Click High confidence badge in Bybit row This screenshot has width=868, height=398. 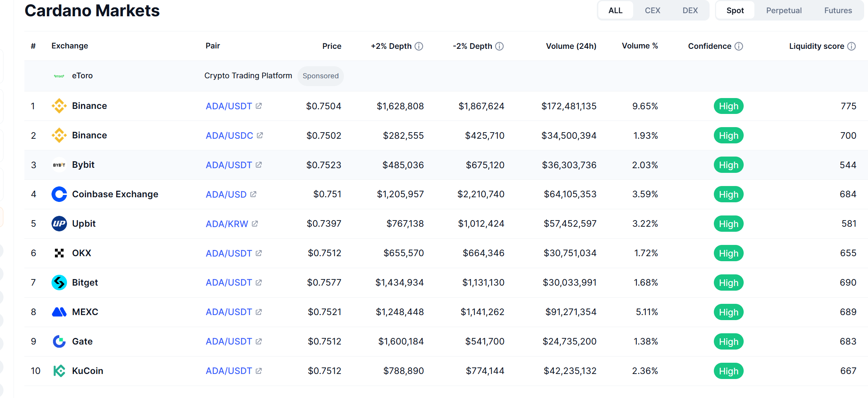point(729,165)
